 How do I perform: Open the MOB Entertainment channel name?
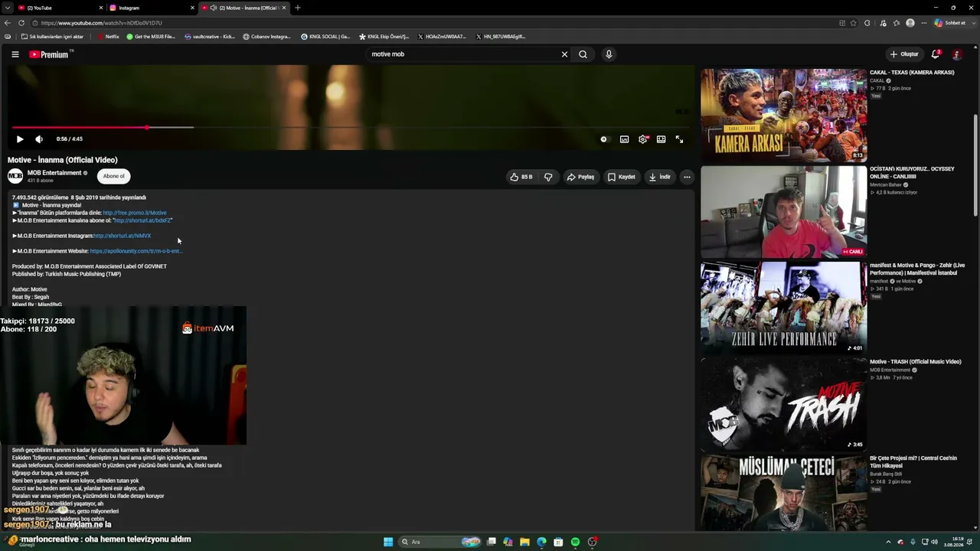54,173
